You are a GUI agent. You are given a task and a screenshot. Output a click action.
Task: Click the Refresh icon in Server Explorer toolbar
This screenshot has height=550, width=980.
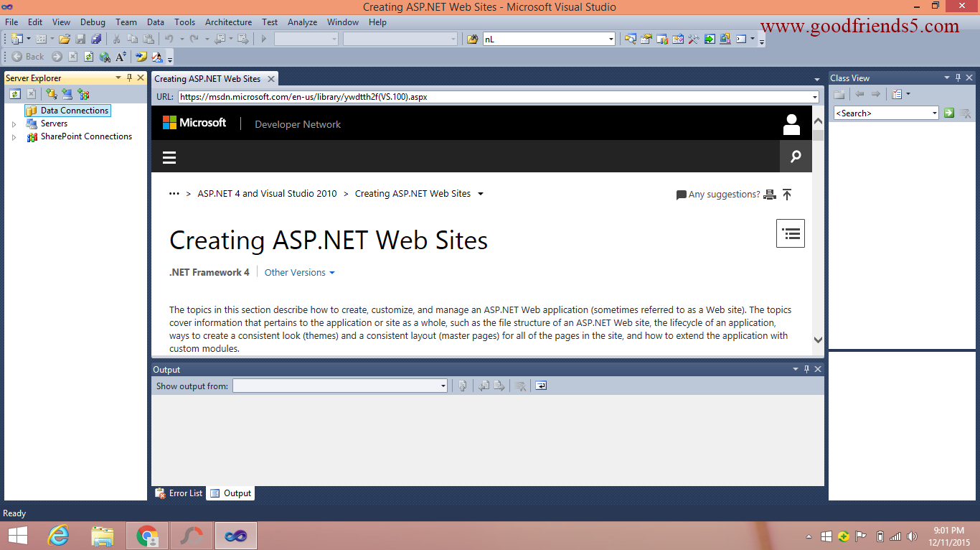click(15, 93)
